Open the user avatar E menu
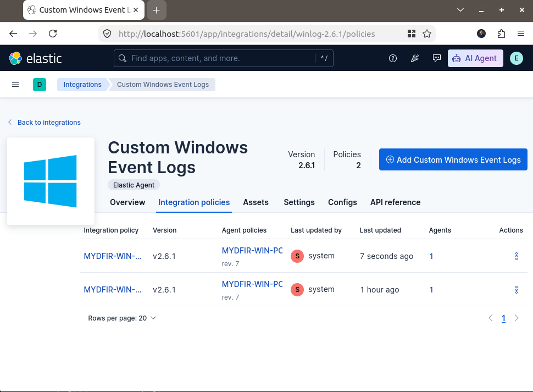Screen dimensions: 533x392 click(x=517, y=58)
